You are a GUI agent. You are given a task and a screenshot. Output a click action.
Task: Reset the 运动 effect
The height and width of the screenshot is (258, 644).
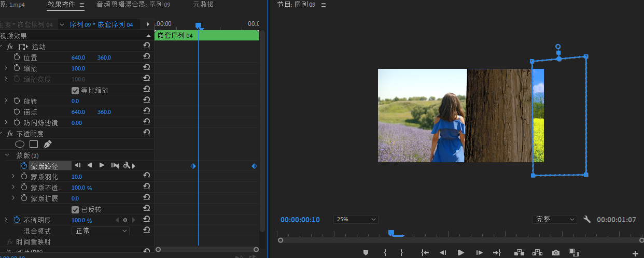147,47
